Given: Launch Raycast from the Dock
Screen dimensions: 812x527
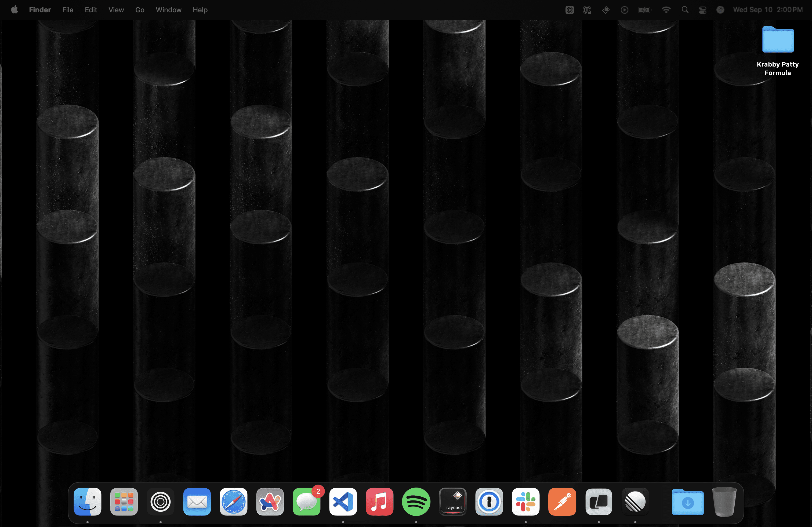Looking at the screenshot, I should point(452,502).
